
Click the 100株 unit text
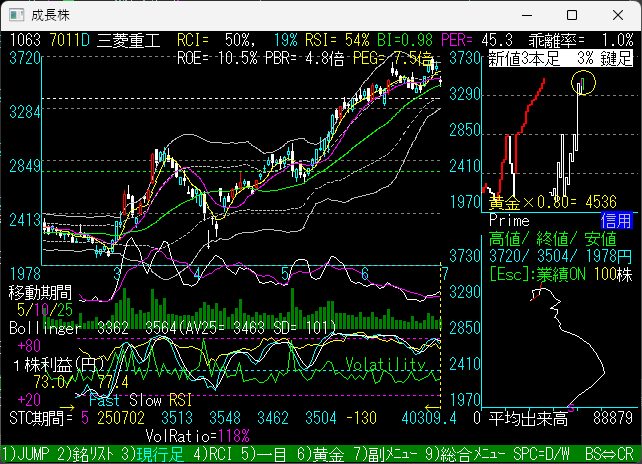(x=613, y=274)
